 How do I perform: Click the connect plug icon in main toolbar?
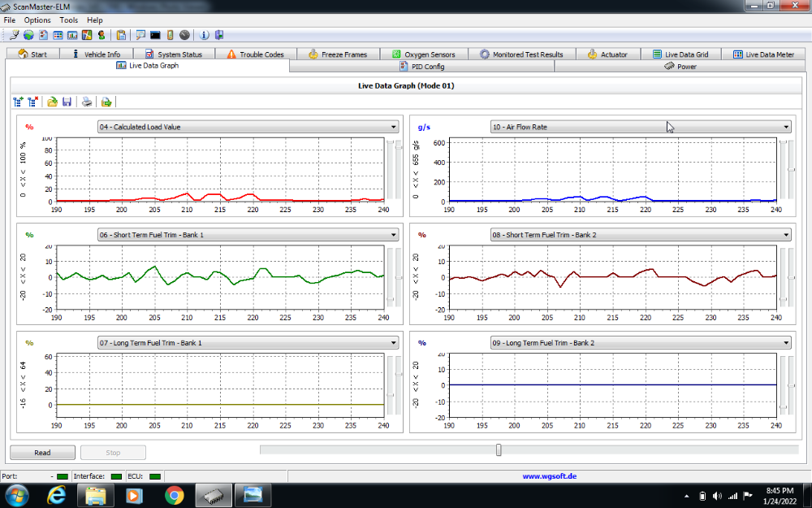(x=14, y=35)
